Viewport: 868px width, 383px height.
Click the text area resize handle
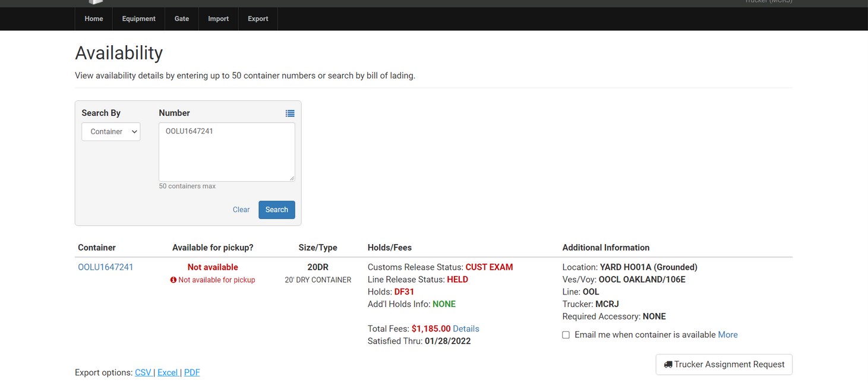292,178
